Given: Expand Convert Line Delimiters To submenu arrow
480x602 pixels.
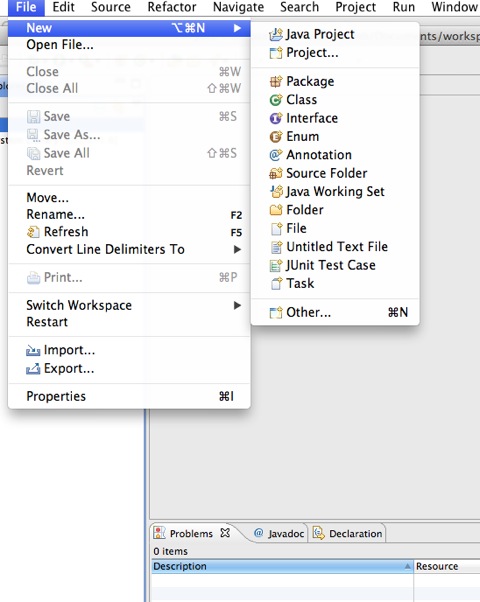Looking at the screenshot, I should (237, 250).
